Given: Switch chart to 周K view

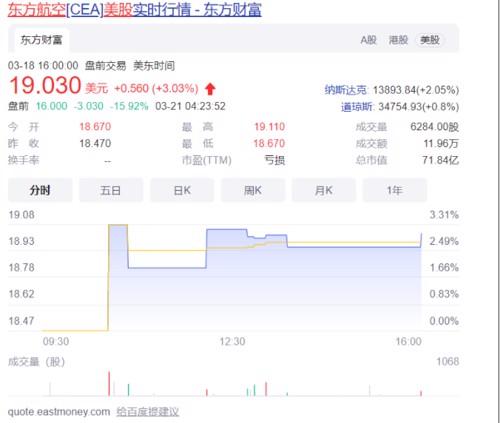Looking at the screenshot, I should pos(253,190).
